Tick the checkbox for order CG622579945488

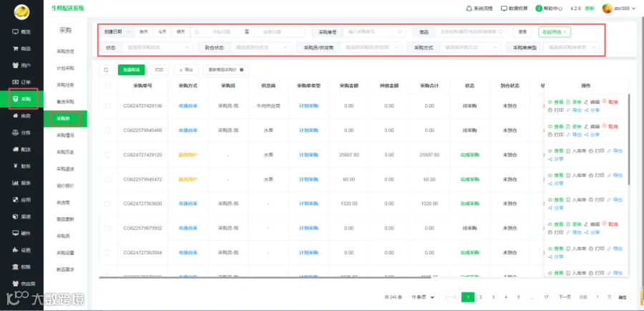click(x=107, y=130)
